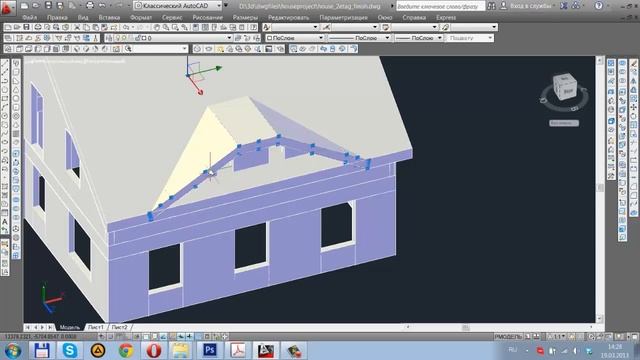Viewport: 640px width, 360px height.
Task: Open the ПоСлою linetype dropdown
Action: [359, 38]
